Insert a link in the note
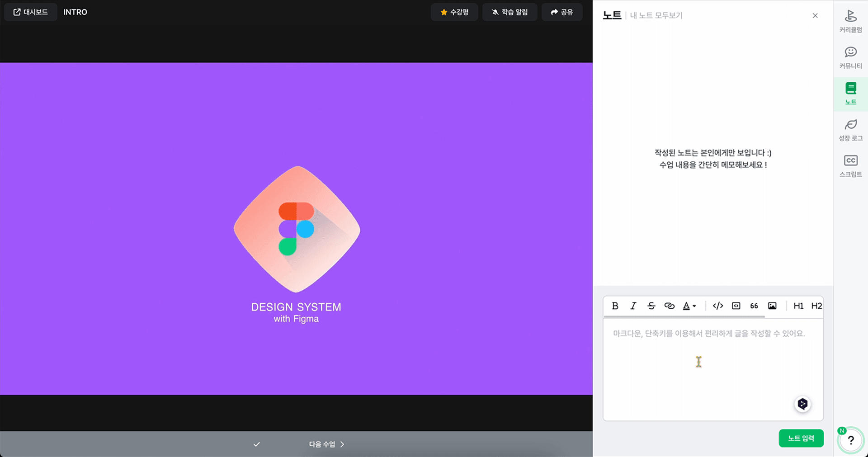868x457 pixels. [669, 306]
